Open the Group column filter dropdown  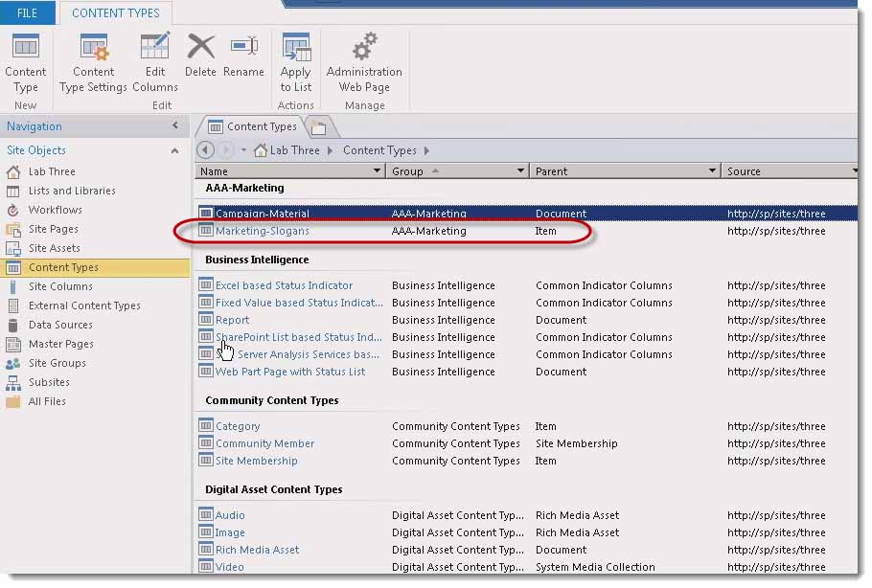(x=521, y=171)
